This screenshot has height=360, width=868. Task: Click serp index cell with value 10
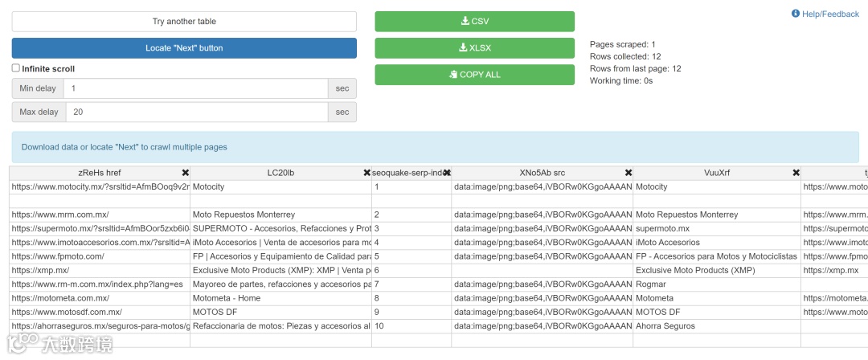click(411, 326)
